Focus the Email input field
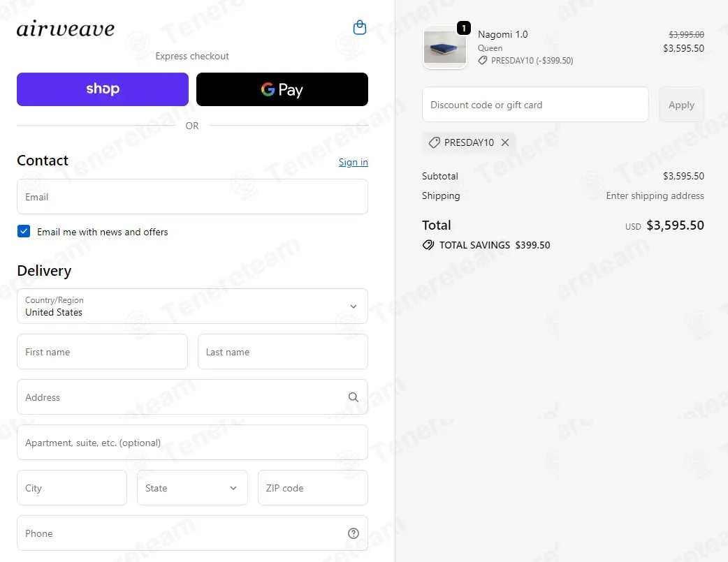 (192, 197)
